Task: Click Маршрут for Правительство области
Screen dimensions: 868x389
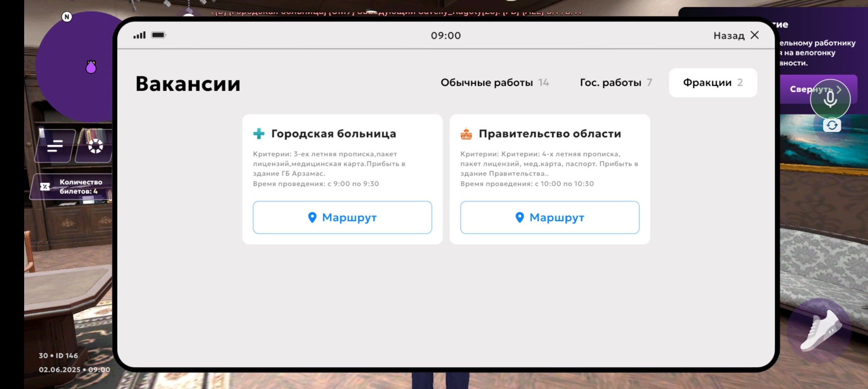Action: [549, 217]
